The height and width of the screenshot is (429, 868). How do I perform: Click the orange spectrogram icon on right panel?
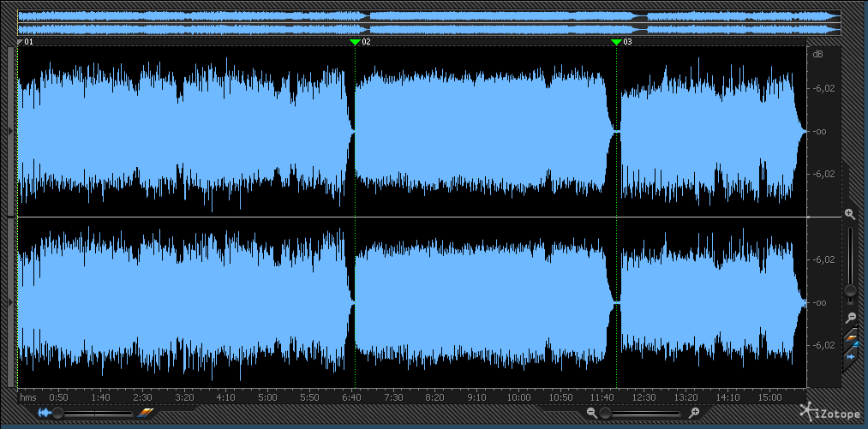851,336
